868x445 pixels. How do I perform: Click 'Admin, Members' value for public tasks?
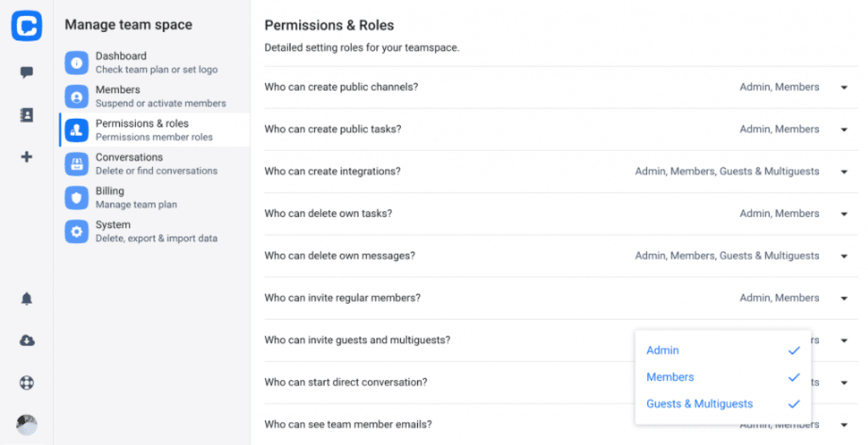(779, 129)
